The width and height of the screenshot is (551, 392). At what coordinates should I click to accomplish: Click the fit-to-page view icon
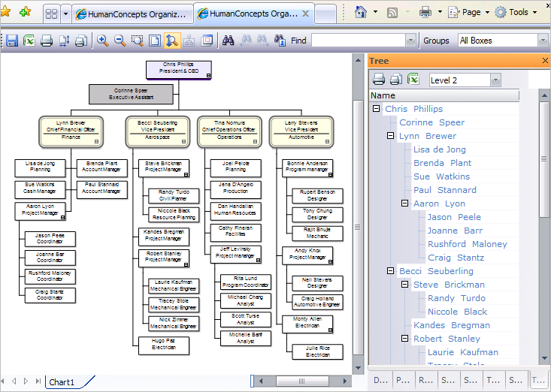point(155,41)
